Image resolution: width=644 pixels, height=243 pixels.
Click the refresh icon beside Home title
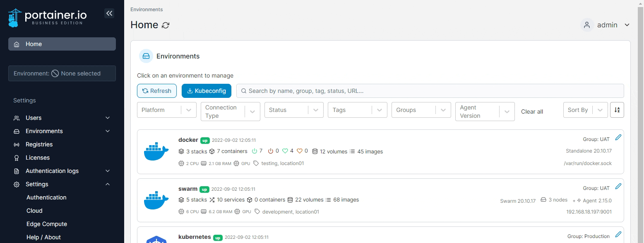tap(166, 25)
